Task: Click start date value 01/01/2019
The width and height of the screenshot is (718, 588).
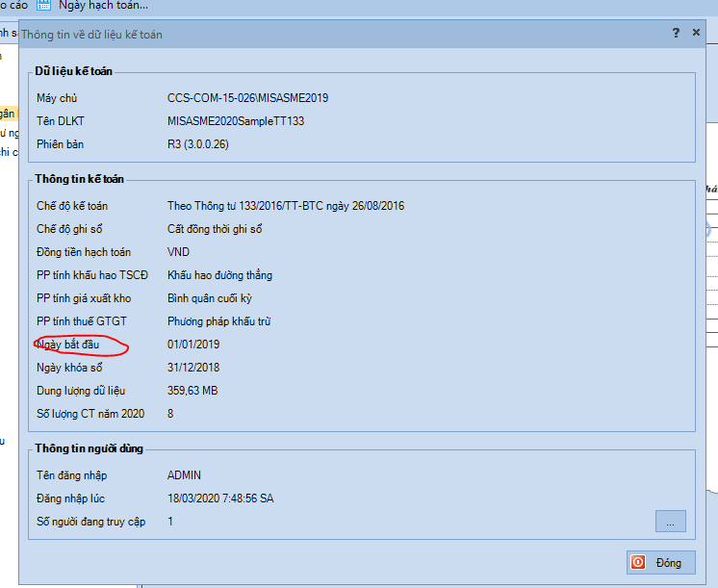Action: (193, 345)
